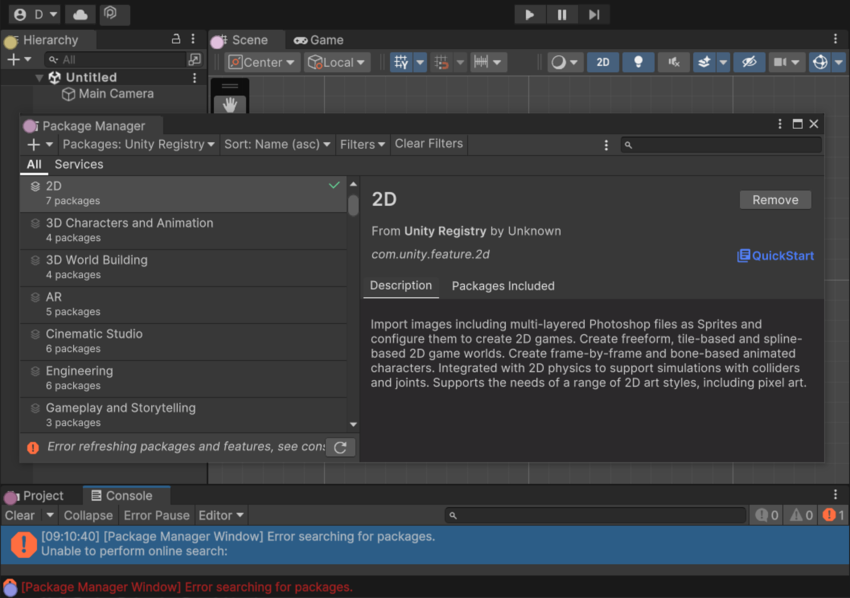Select the Hand tool in Scene view
Screen dimensions: 850x598
(x=230, y=104)
